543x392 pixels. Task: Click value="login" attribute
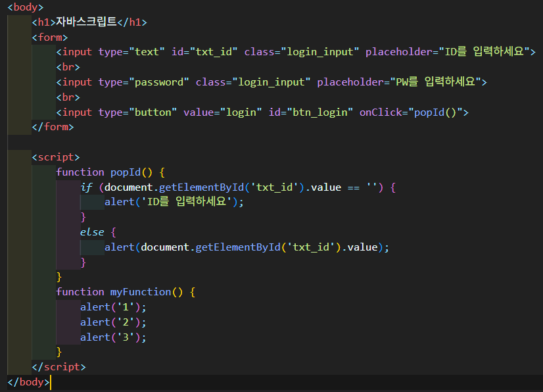pyautogui.click(x=223, y=112)
